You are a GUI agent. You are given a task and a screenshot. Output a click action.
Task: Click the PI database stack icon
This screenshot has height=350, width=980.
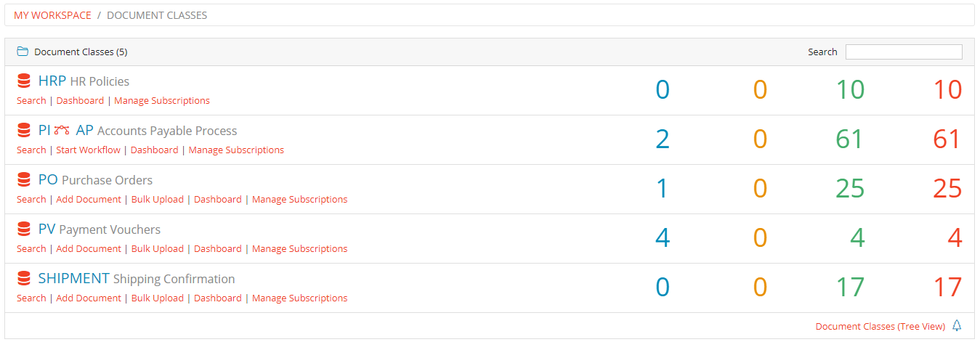(24, 131)
